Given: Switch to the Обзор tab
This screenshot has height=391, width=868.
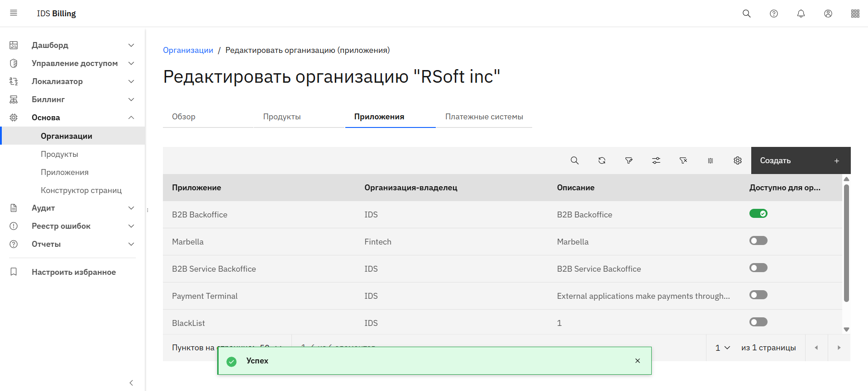Looking at the screenshot, I should pos(184,117).
